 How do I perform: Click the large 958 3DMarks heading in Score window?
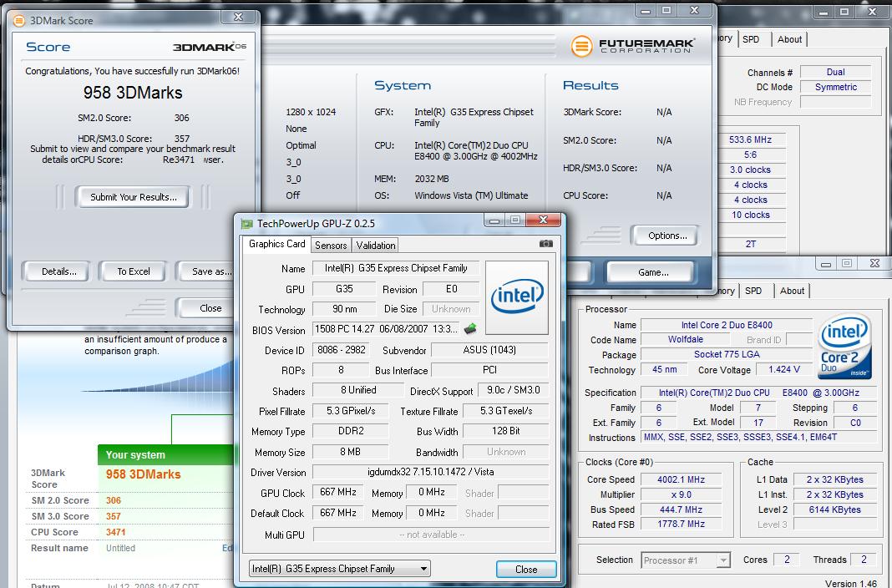(133, 93)
